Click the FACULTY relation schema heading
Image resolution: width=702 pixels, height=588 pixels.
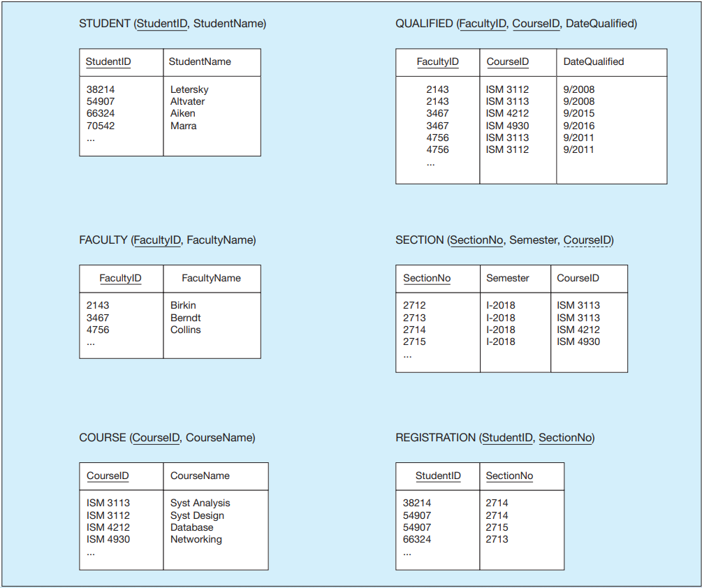(168, 240)
